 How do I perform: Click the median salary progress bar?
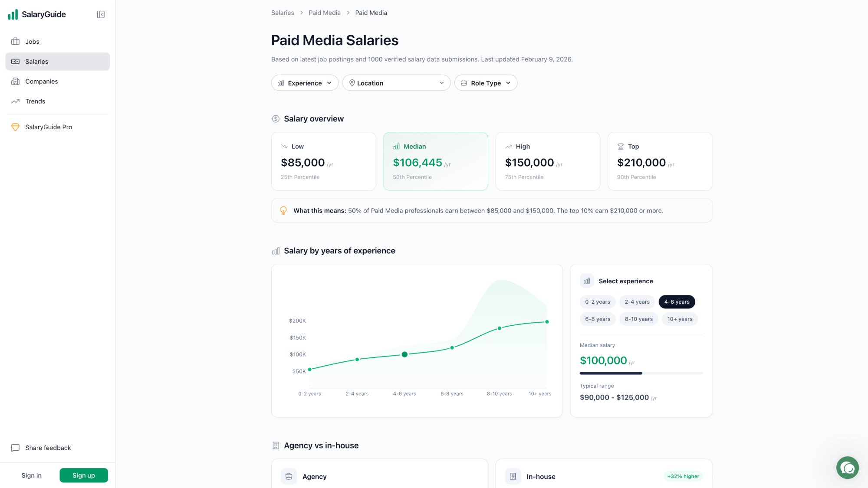[641, 373]
